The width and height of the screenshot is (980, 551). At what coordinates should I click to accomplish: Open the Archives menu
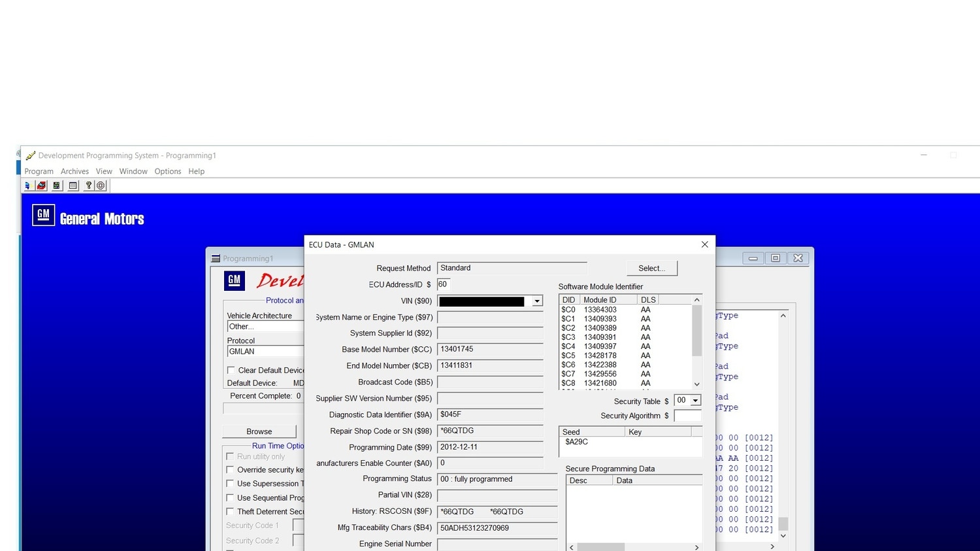(74, 171)
